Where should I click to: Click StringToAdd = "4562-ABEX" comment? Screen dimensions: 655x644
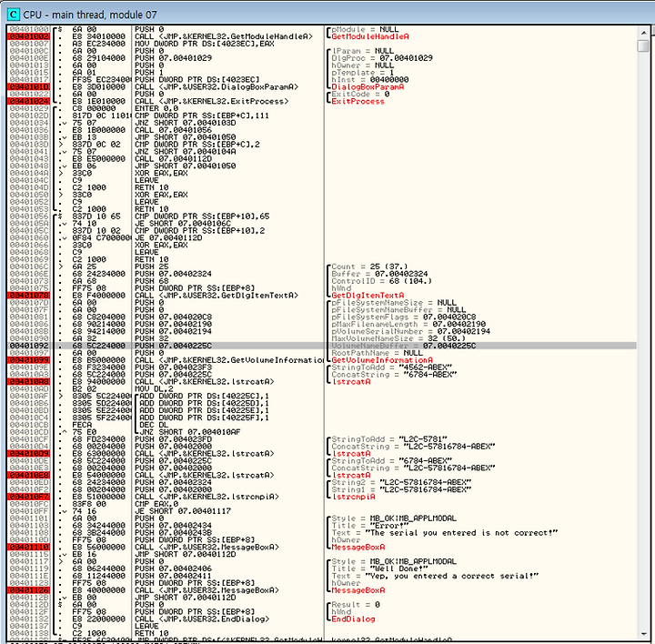(392, 367)
